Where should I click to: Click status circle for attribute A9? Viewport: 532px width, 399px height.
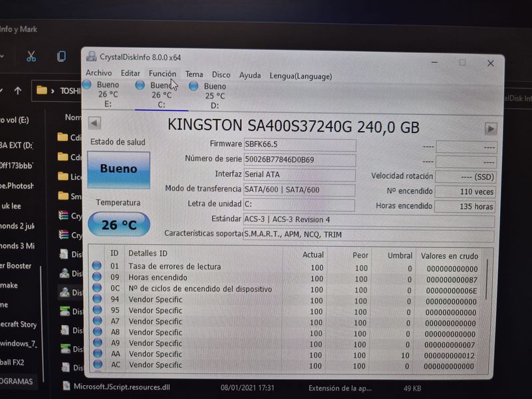(x=98, y=342)
